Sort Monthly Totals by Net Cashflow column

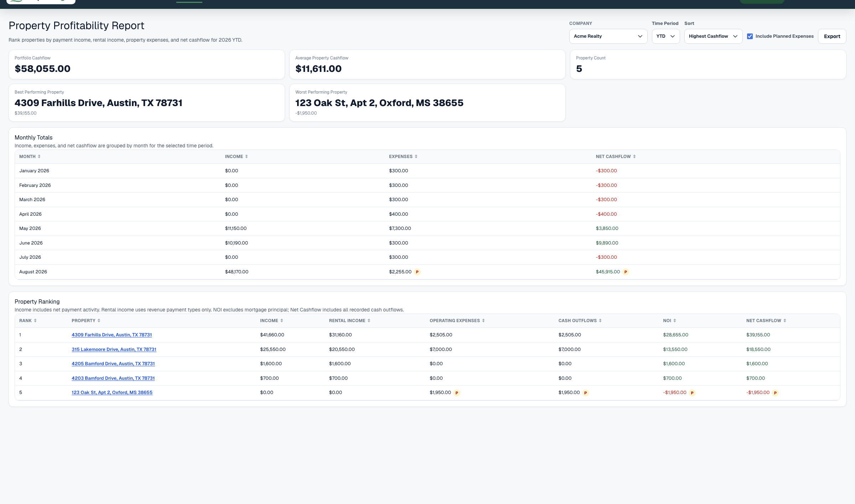tap(616, 157)
